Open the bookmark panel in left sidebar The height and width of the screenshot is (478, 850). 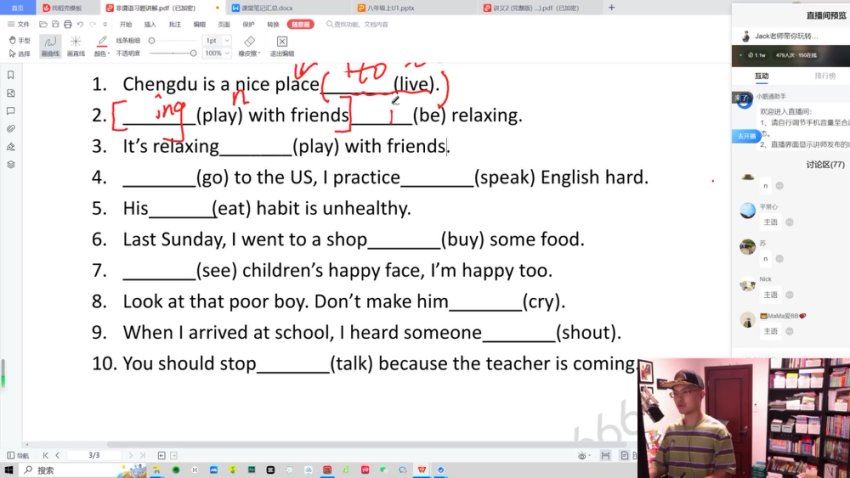pos(10,75)
